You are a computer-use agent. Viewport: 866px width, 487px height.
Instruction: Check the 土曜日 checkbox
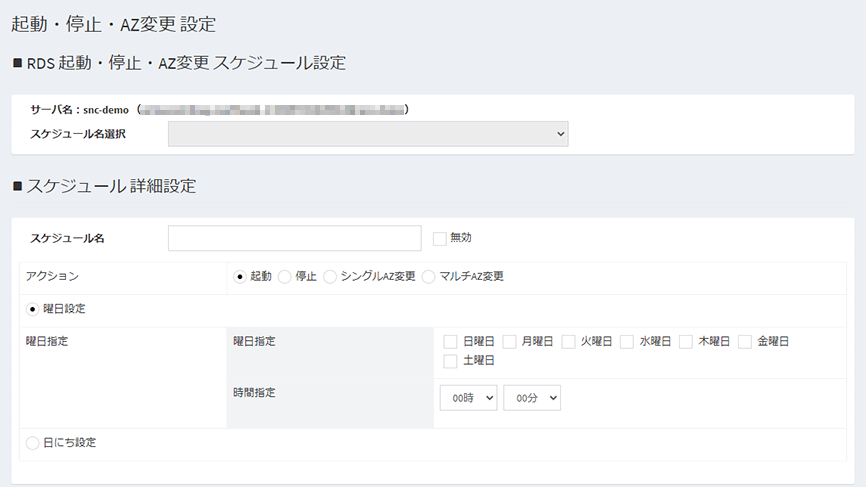click(x=450, y=361)
